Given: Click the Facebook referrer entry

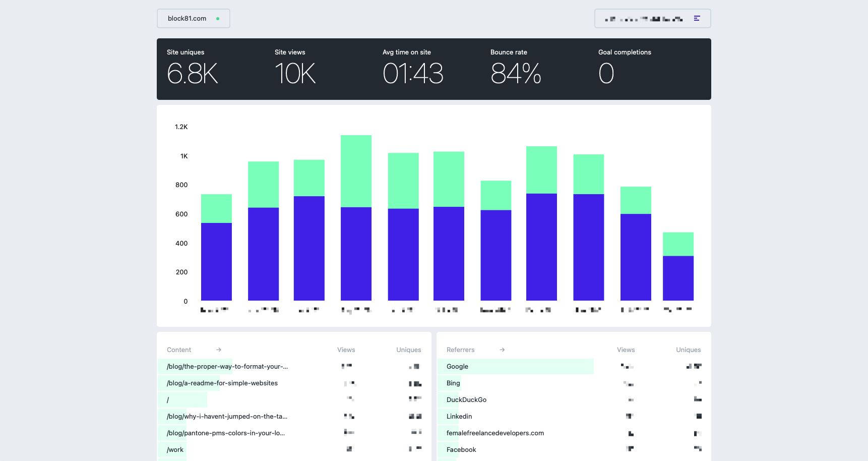Looking at the screenshot, I should coord(461,450).
